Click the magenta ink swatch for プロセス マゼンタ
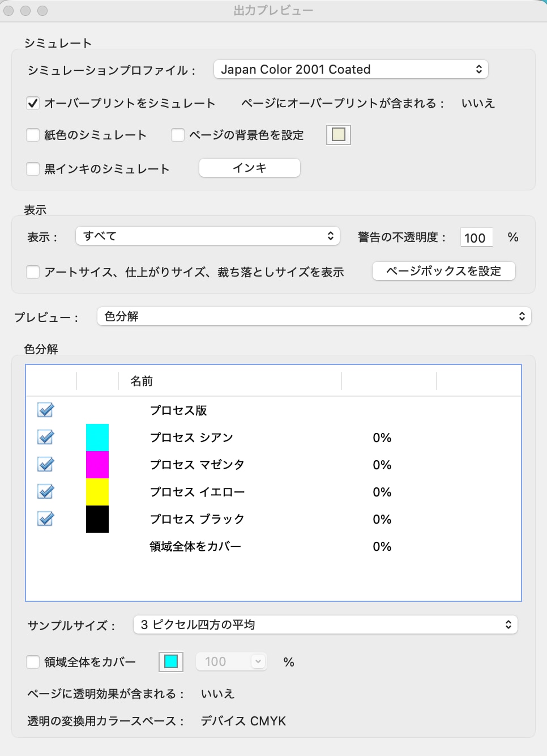 coord(97,465)
